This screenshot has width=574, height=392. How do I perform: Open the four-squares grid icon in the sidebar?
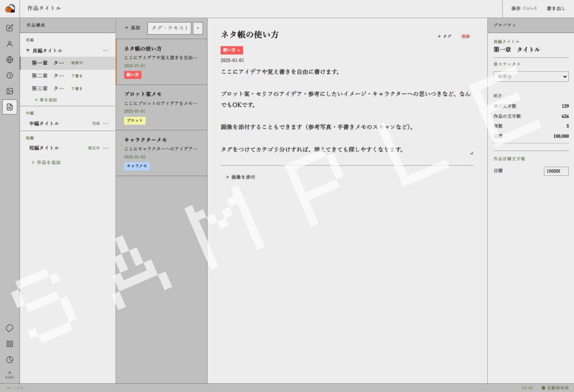coord(10,344)
